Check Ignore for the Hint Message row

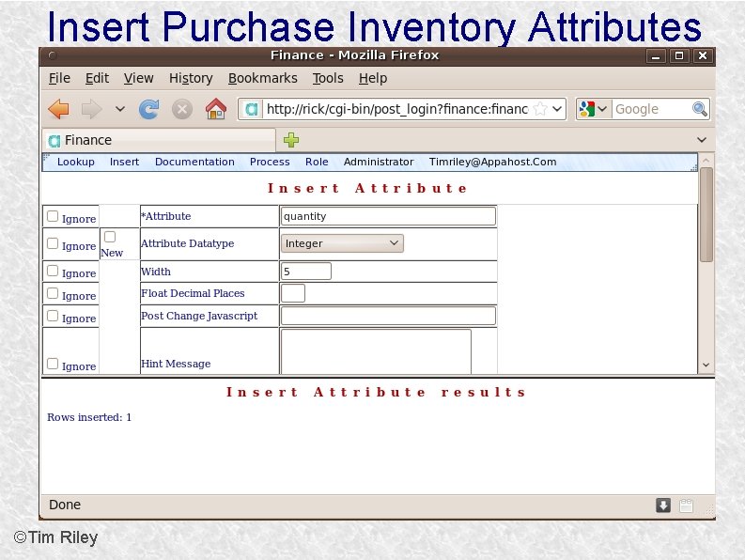[x=53, y=364]
